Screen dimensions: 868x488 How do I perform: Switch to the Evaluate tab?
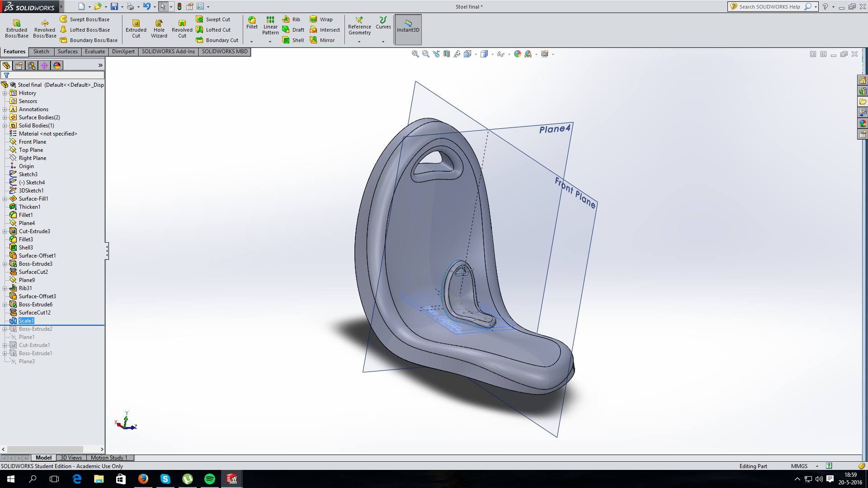(x=94, y=52)
